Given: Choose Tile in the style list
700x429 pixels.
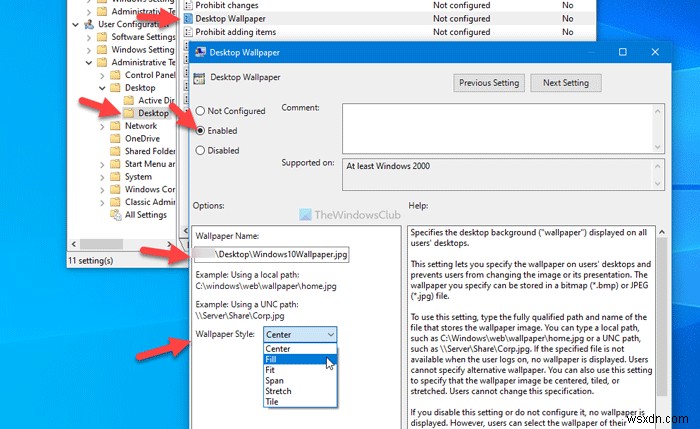Looking at the screenshot, I should 300,402.
